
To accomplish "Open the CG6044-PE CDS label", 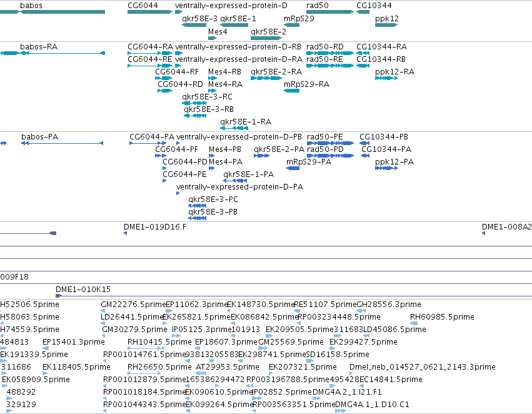I will pos(184,174).
